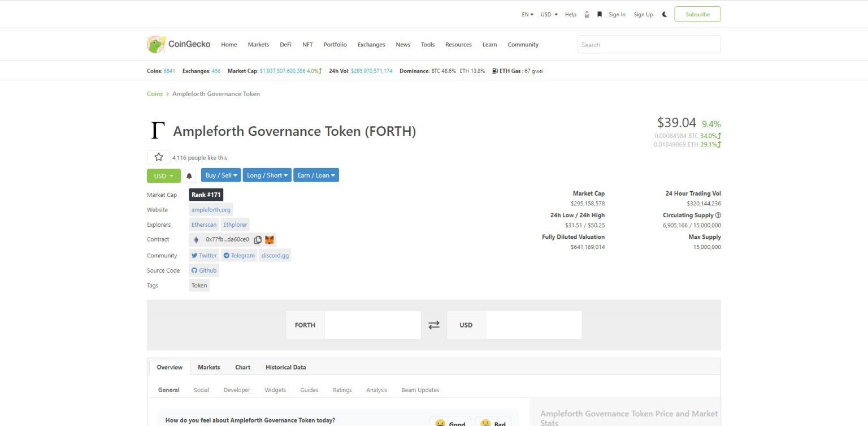Open the Circulating Supply info tooltip icon
This screenshot has width=868, height=426.
[x=718, y=215]
